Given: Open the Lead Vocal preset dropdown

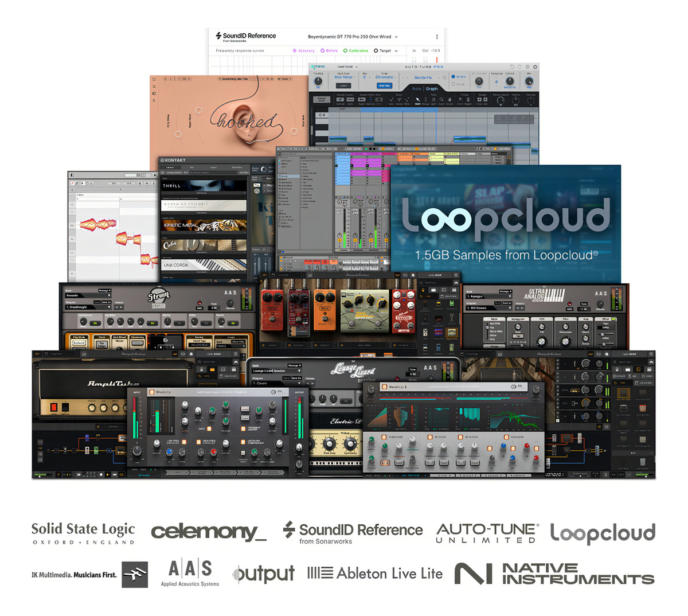Looking at the screenshot, I should point(347,67).
